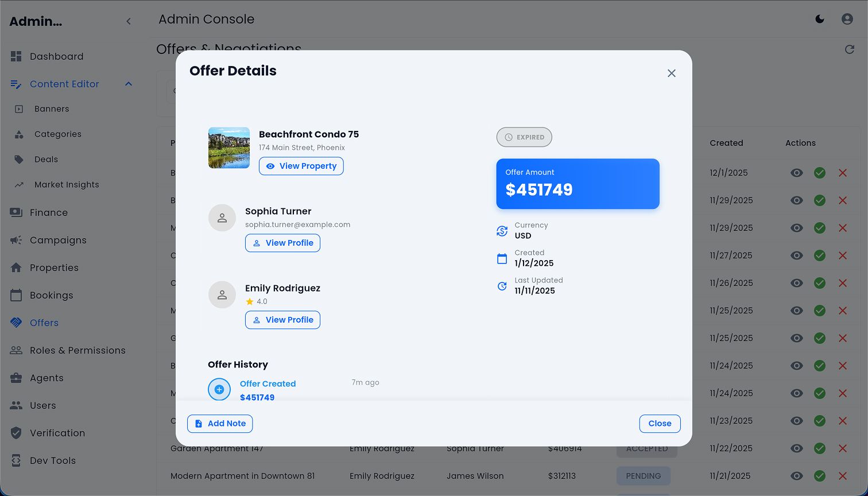
Task: Click the Finance sidebar icon
Action: pos(16,212)
